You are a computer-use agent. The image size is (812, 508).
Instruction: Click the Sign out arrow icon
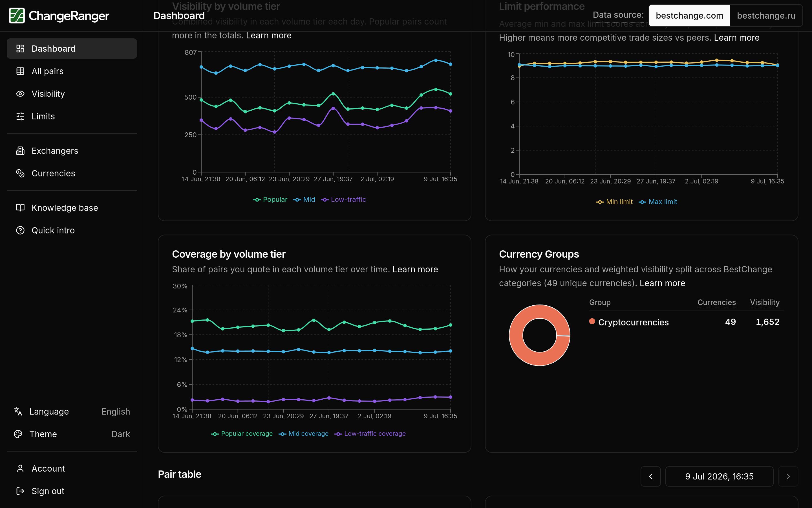(x=20, y=491)
